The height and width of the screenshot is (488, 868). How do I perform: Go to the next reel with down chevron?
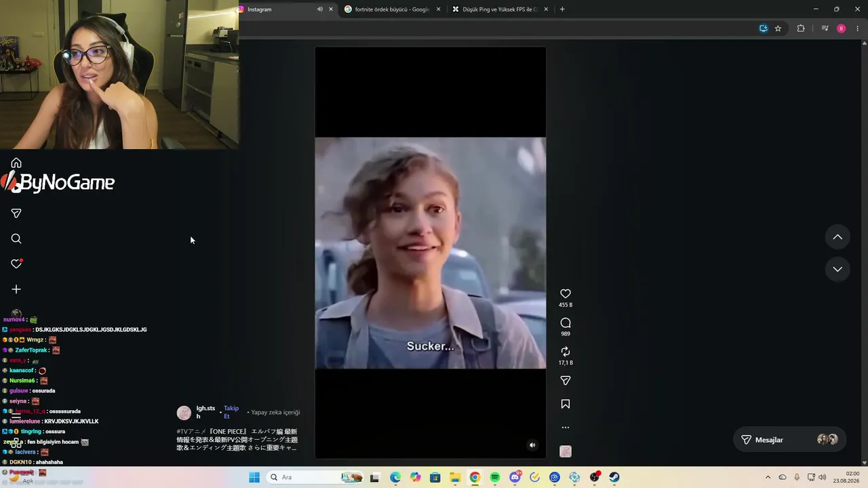837,269
